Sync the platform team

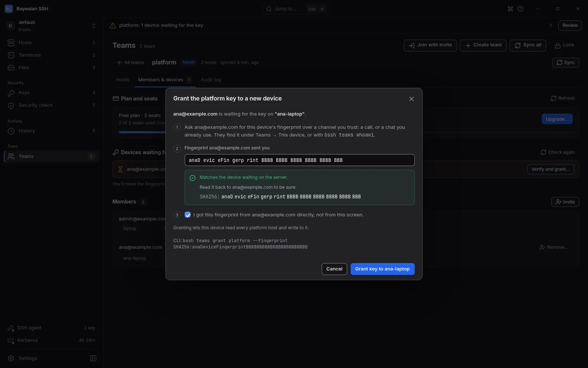566,63
